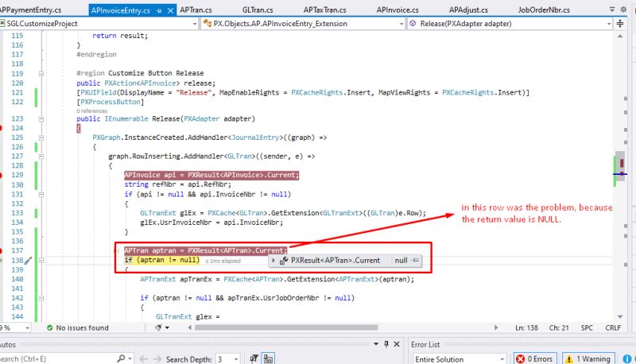Image resolution: width=636 pixels, height=364 pixels.
Task: Click the Error List panel title
Action: pyautogui.click(x=425, y=345)
